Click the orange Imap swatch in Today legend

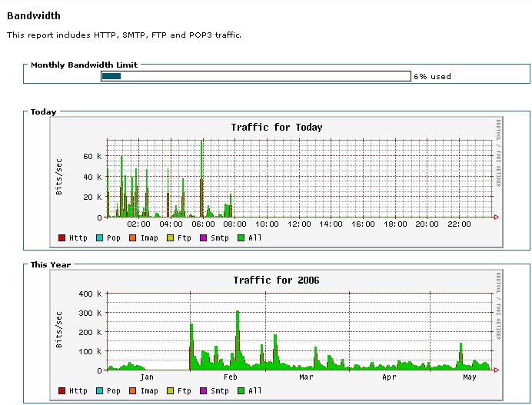tap(133, 238)
